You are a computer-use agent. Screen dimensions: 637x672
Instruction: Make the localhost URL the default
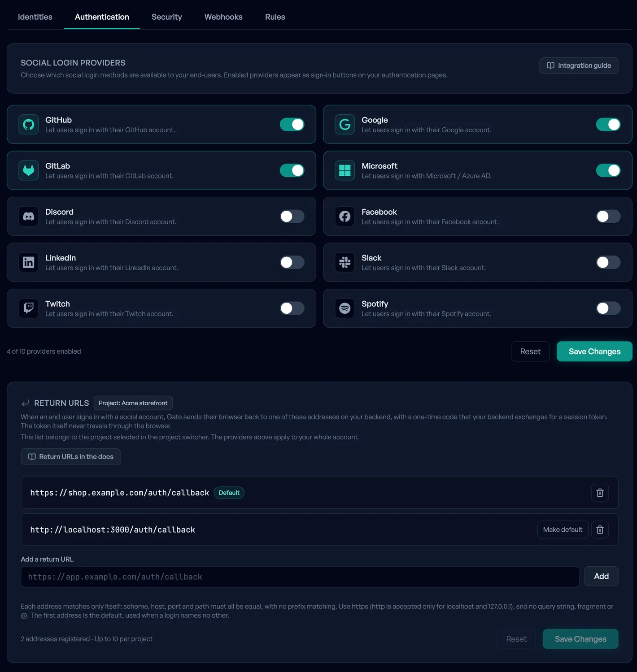(x=563, y=530)
